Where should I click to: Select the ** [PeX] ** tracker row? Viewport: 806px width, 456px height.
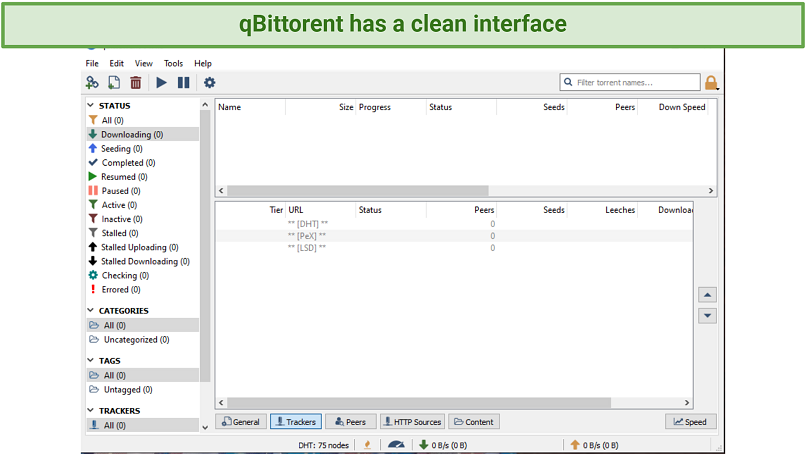click(454, 236)
